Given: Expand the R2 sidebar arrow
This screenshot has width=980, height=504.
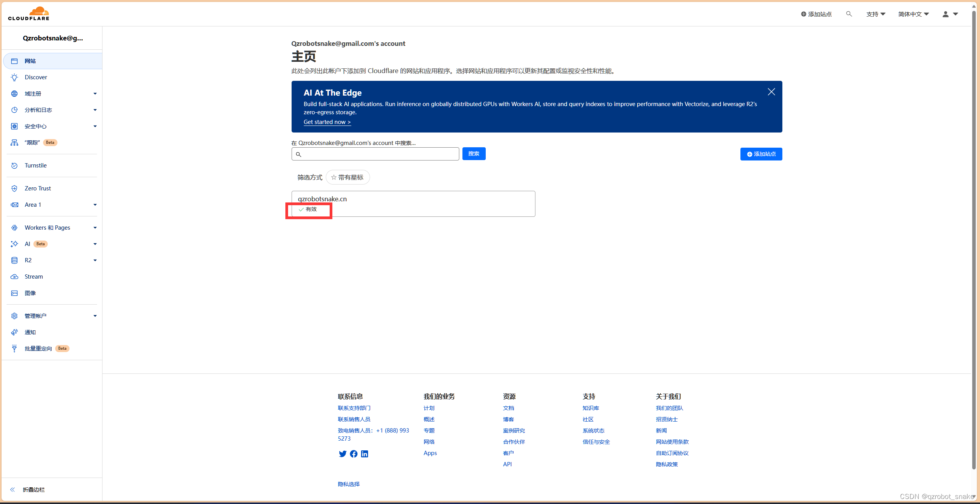Looking at the screenshot, I should (x=95, y=260).
